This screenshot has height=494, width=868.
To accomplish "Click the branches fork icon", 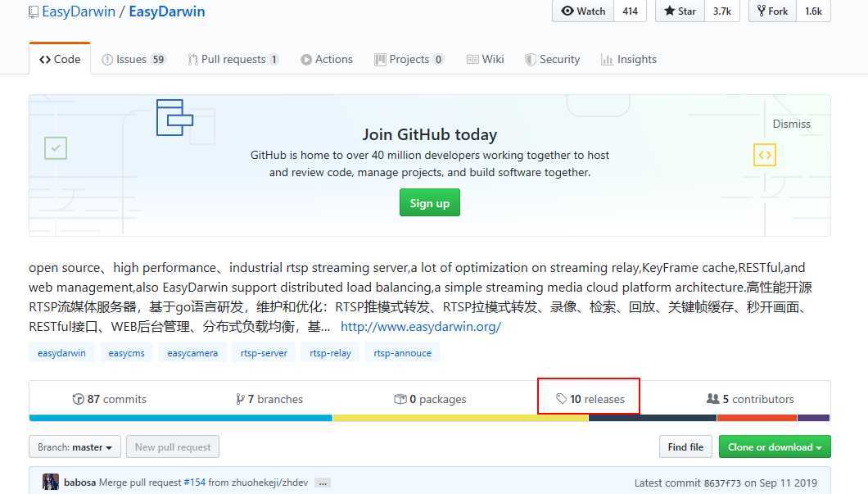I will click(240, 399).
